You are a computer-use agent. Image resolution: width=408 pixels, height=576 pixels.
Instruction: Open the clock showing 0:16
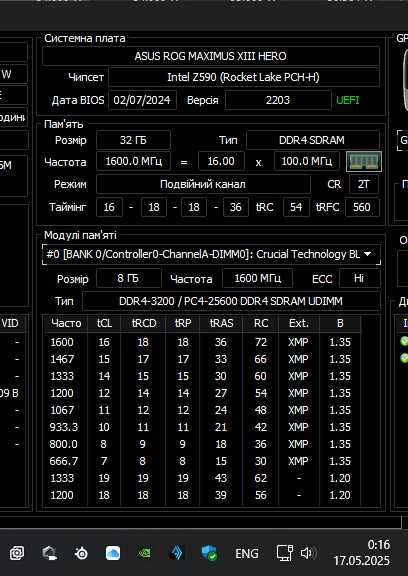coord(362,553)
